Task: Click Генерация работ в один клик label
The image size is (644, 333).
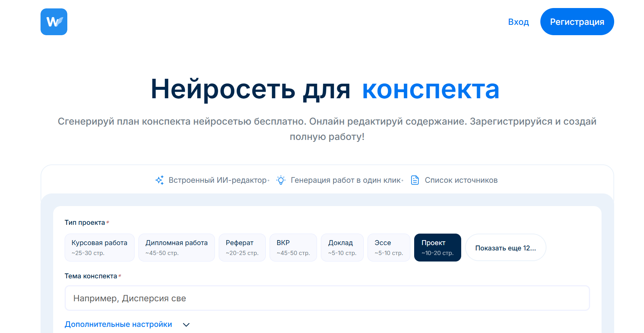Action: 345,180
